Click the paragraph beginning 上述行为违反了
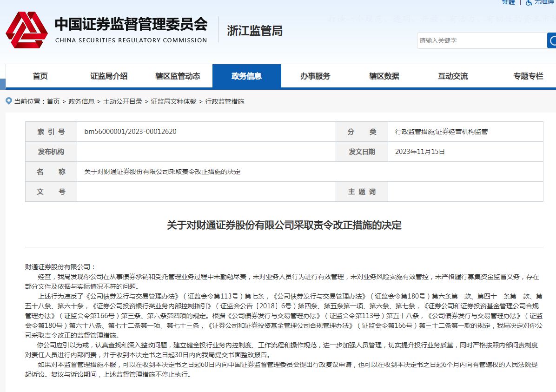Image resolution: width=556 pixels, height=392 pixels. tap(284, 316)
